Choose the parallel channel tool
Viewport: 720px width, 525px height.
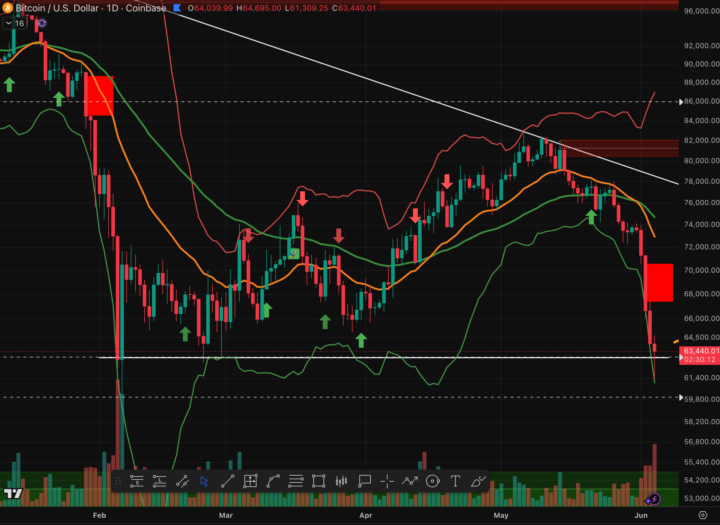(x=182, y=481)
